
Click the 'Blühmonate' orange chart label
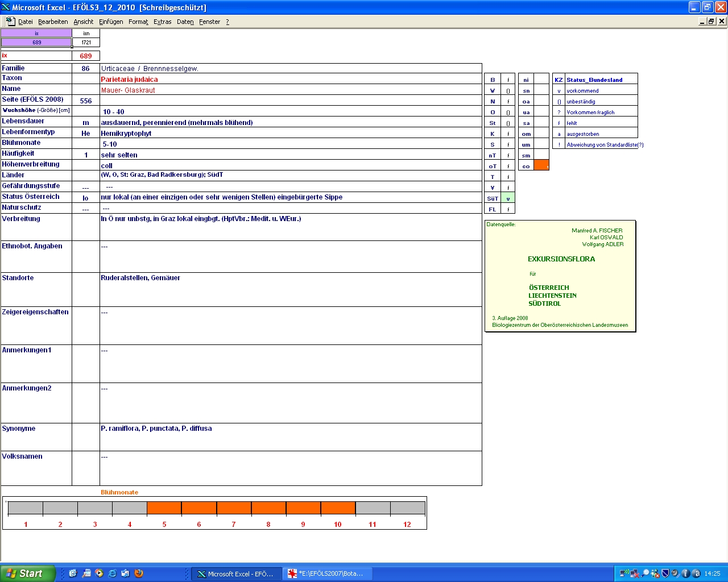tap(119, 492)
